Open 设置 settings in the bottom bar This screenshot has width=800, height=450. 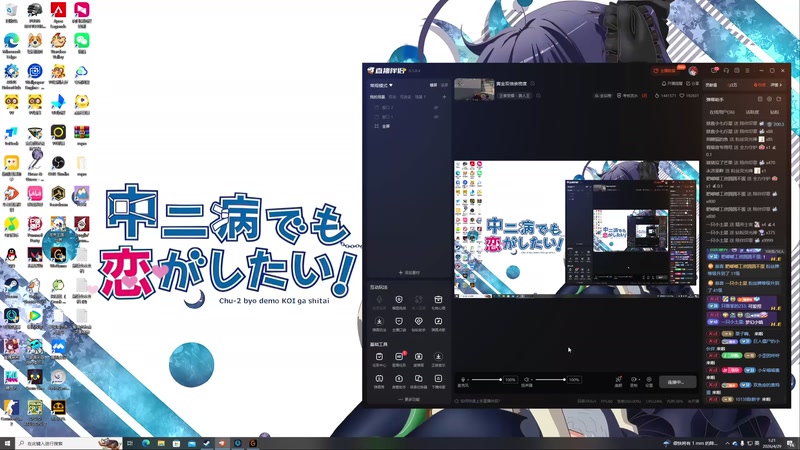coord(649,380)
